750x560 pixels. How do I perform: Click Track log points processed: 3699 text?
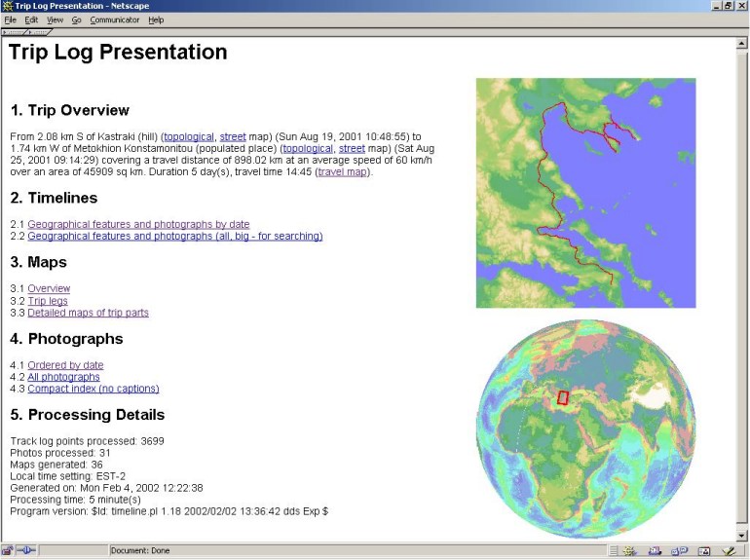point(87,441)
